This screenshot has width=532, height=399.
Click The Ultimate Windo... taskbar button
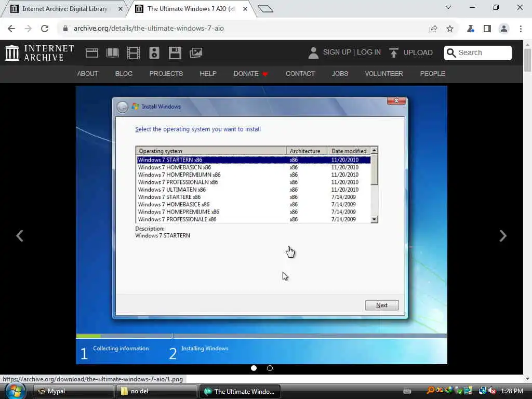coord(240,391)
